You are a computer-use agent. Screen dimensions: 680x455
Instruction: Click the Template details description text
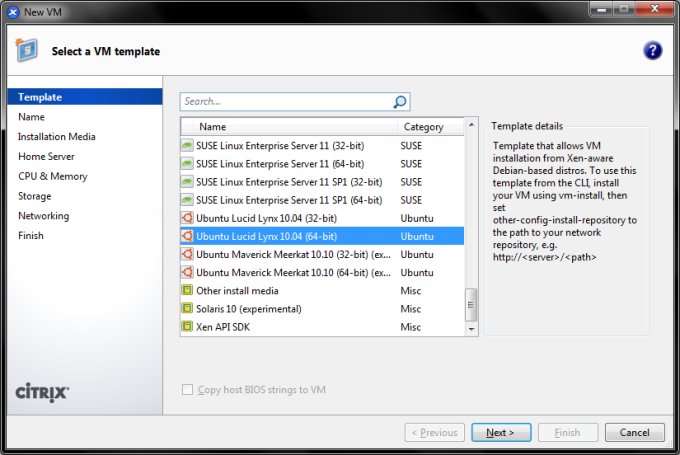coord(565,201)
